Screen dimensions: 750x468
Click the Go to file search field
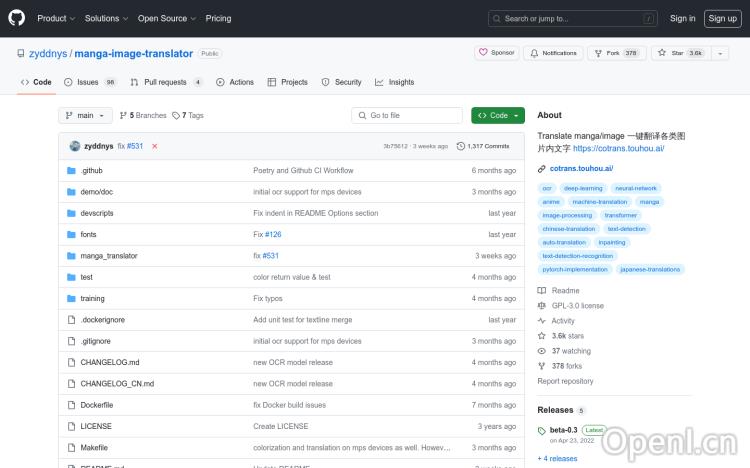click(x=407, y=116)
